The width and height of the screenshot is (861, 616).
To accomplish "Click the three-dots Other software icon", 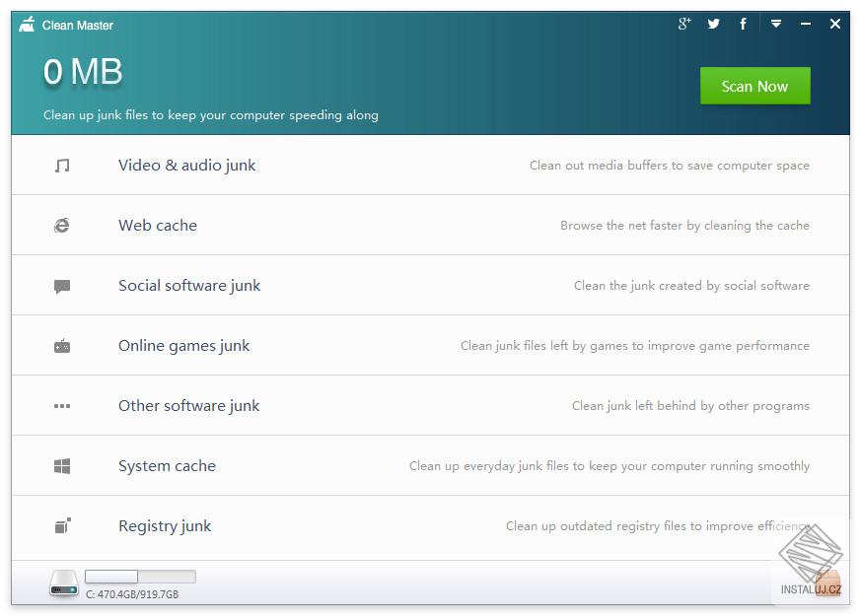I will click(62, 406).
